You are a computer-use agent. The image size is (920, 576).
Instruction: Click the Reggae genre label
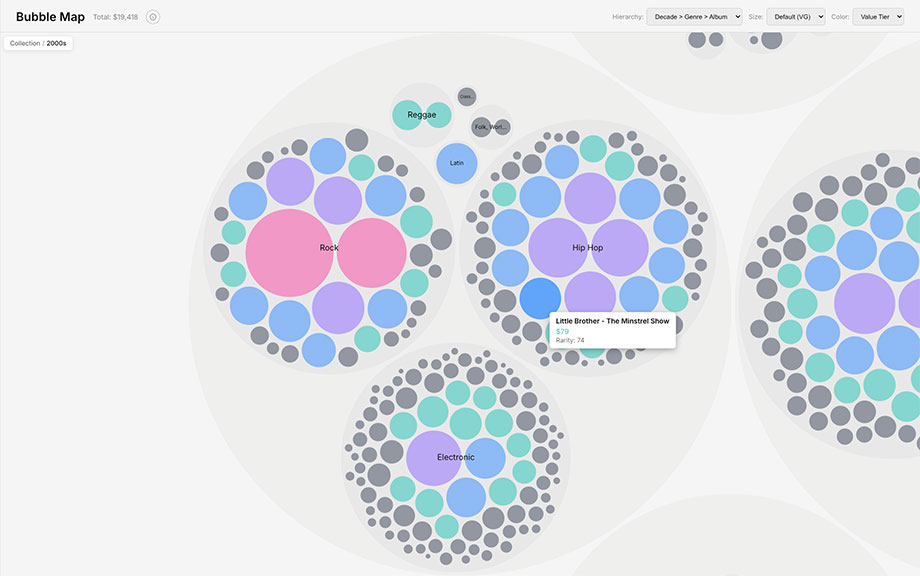[x=422, y=115]
